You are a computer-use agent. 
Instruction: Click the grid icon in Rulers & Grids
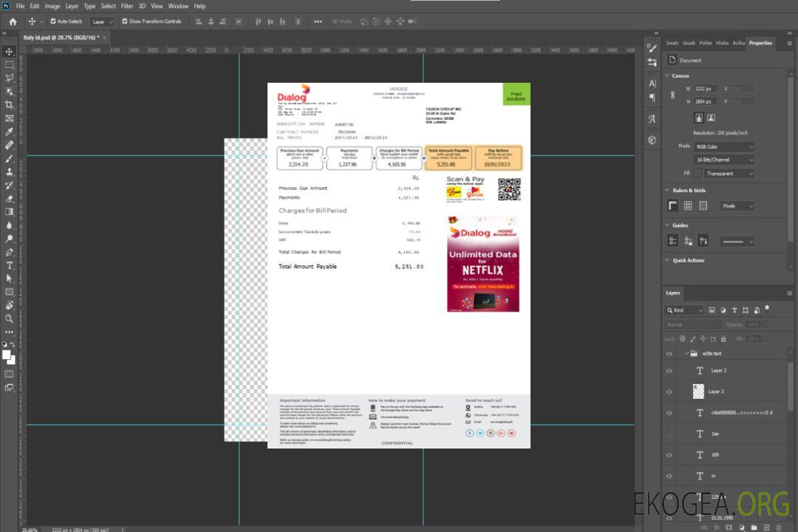[x=688, y=205]
